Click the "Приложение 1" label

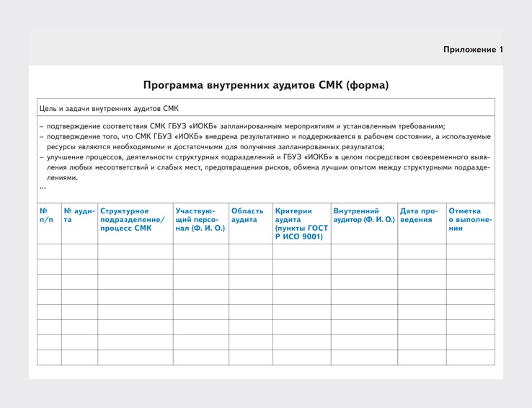click(x=473, y=50)
